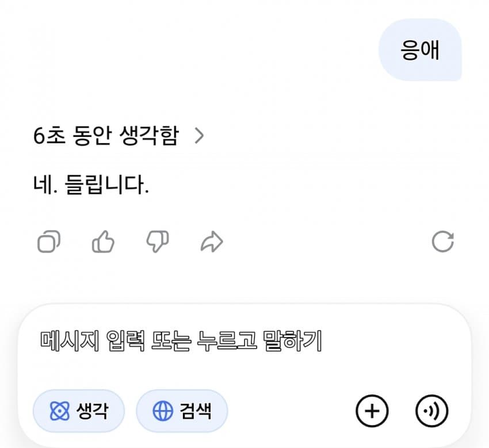Click the atom icon in the 생각 chip
This screenshot has width=489, height=448.
(x=59, y=411)
